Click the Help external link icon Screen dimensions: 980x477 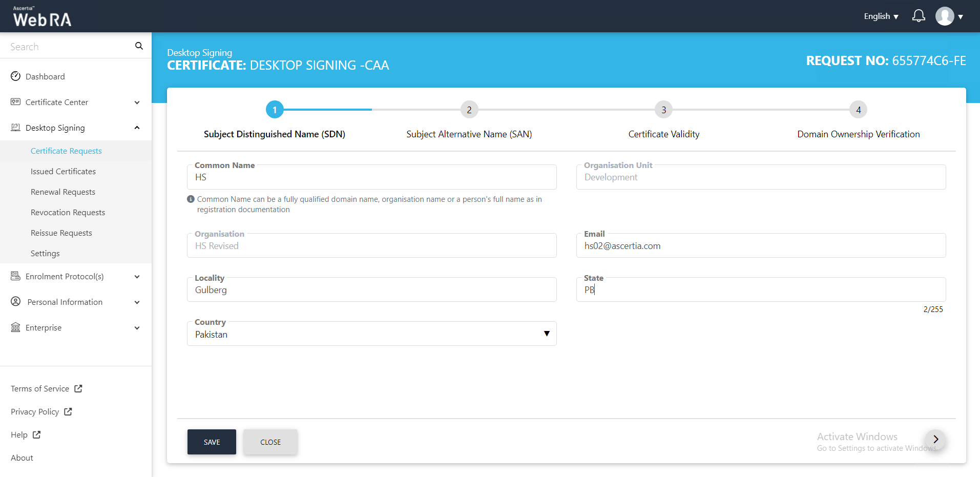[37, 435]
